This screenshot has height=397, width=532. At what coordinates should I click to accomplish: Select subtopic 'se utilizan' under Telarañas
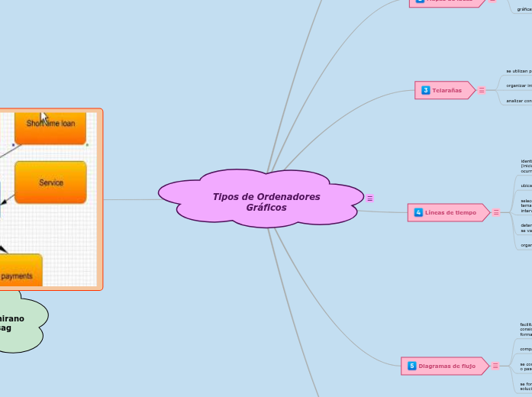(x=519, y=71)
